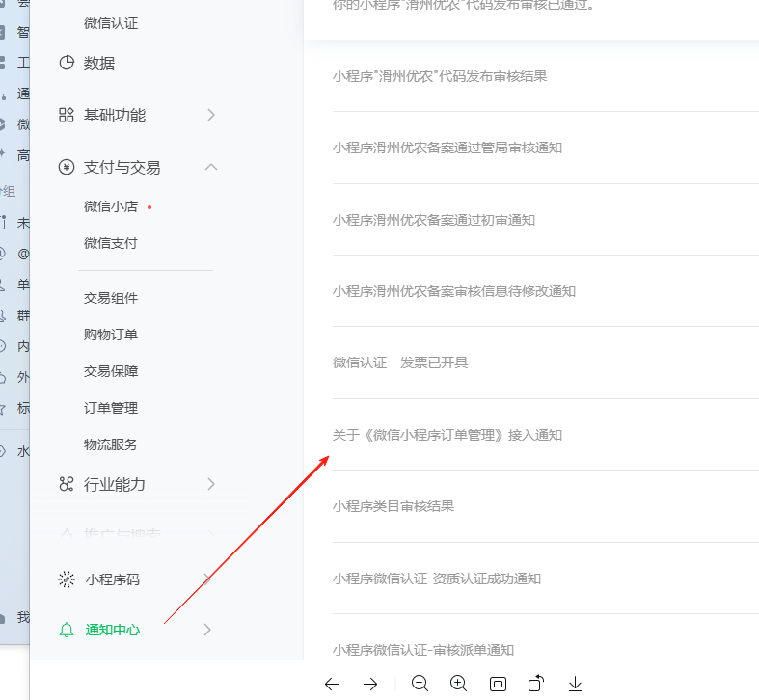Expand the 通知中心 chevron arrow
The height and width of the screenshot is (700, 759).
207,630
